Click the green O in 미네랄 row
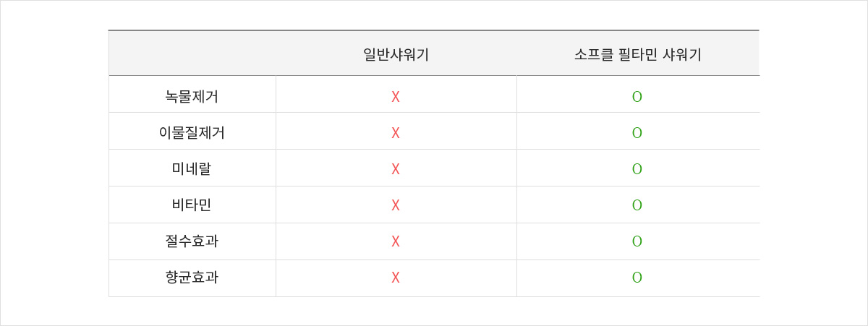Viewport: 868px width, 326px height. (x=637, y=169)
